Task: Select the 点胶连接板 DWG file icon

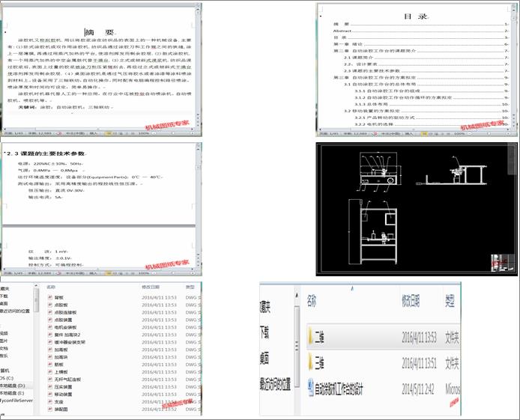Action: tap(50, 312)
